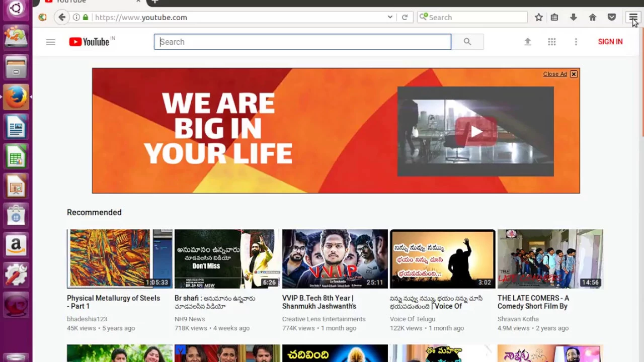Screen dimensions: 644x362
Task: Open the YouTube guide hamburger menu
Action: click(x=50, y=42)
